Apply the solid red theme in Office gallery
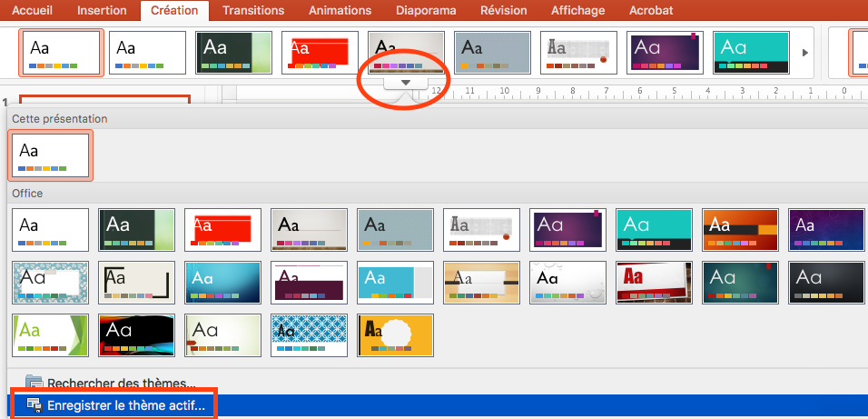This screenshot has width=868, height=419. 222,230
